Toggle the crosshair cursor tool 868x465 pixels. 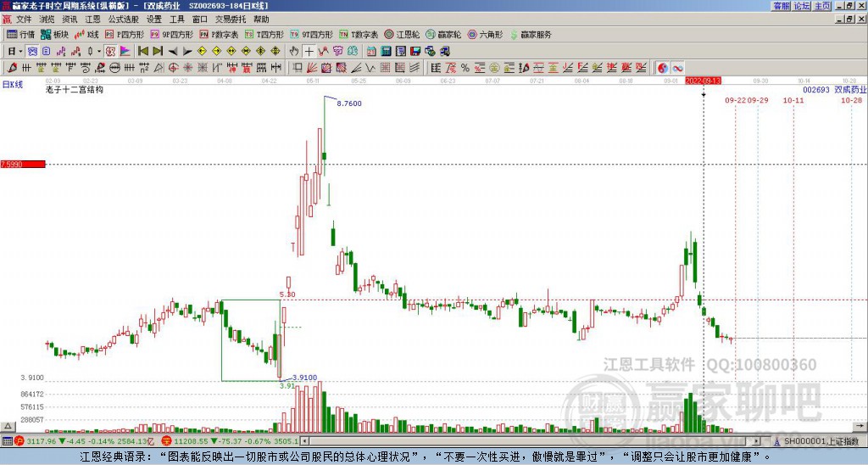(309, 52)
